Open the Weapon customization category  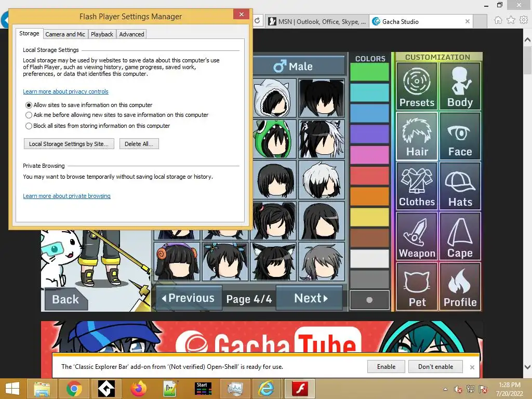(x=417, y=236)
